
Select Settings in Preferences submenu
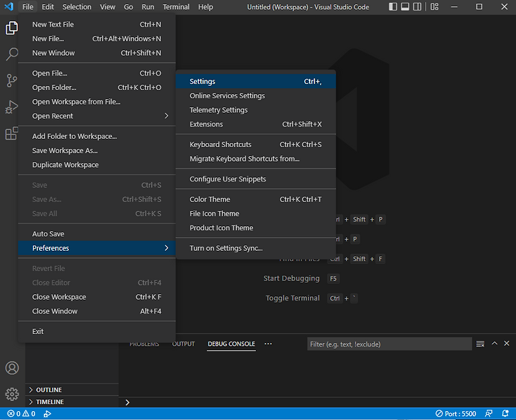coord(256,81)
